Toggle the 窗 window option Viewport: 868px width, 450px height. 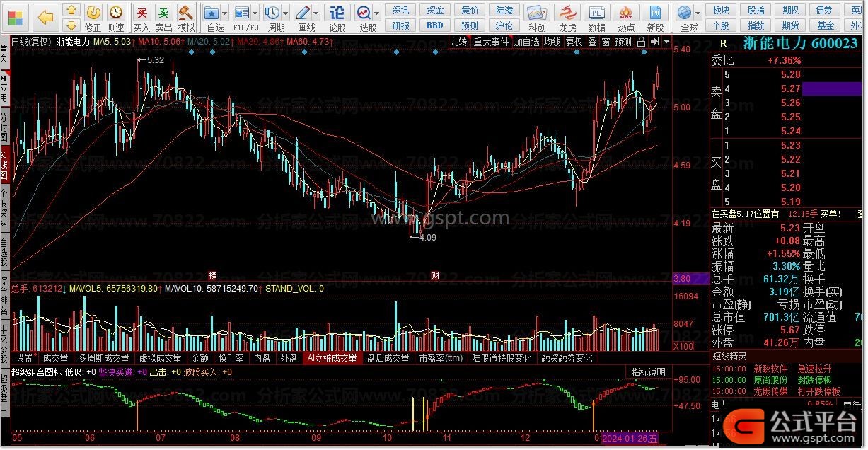pyautogui.click(x=606, y=42)
